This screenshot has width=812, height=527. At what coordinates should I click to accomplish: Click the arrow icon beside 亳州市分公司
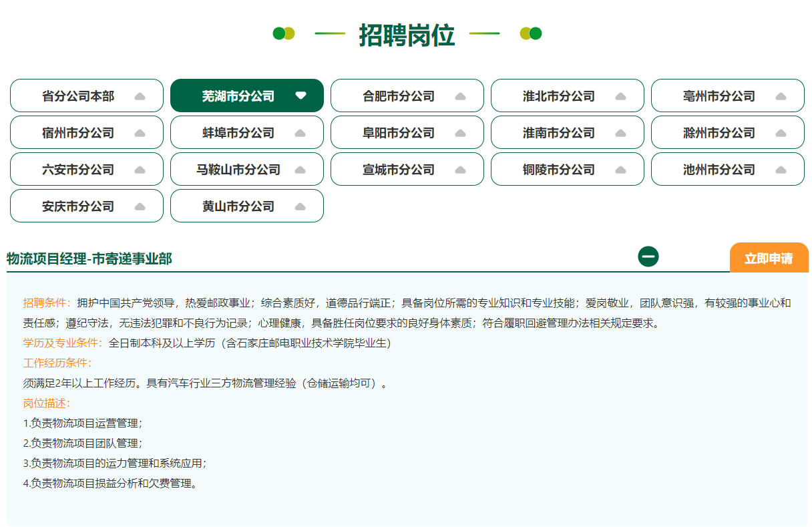pos(781,96)
